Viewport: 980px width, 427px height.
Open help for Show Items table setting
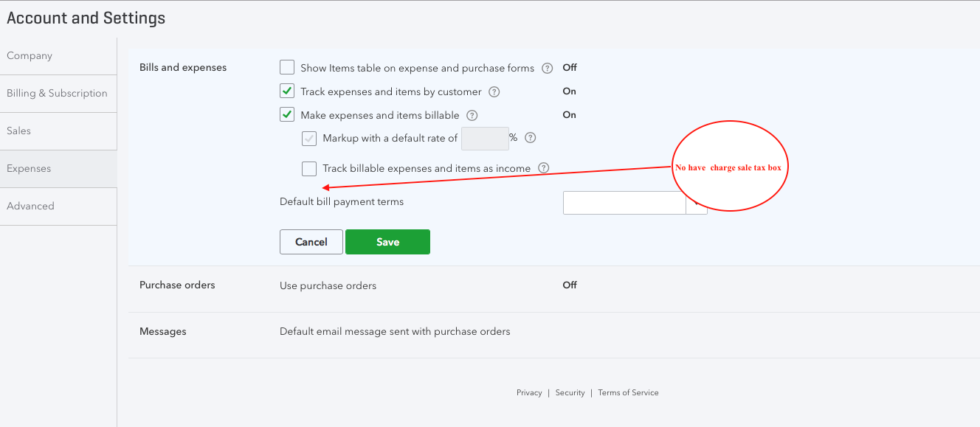click(x=547, y=67)
